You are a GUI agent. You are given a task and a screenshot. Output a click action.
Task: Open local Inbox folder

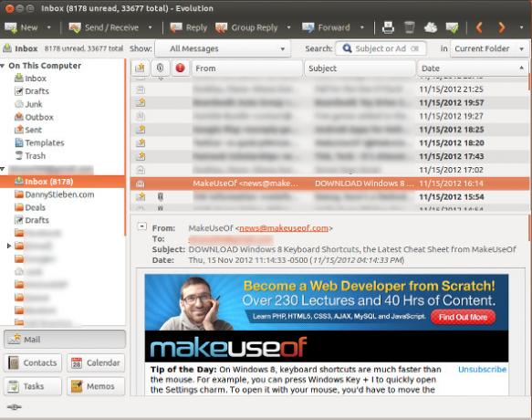coord(30,79)
